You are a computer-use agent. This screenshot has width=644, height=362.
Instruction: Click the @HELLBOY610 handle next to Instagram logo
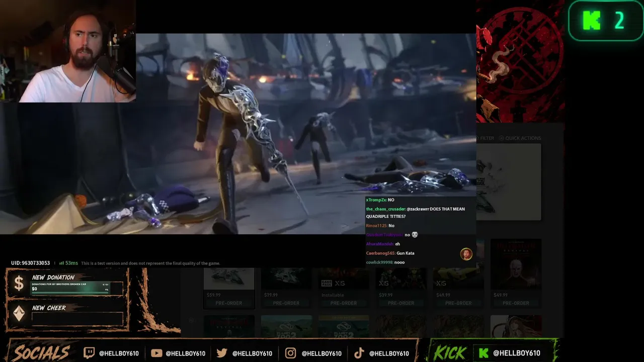321,353
